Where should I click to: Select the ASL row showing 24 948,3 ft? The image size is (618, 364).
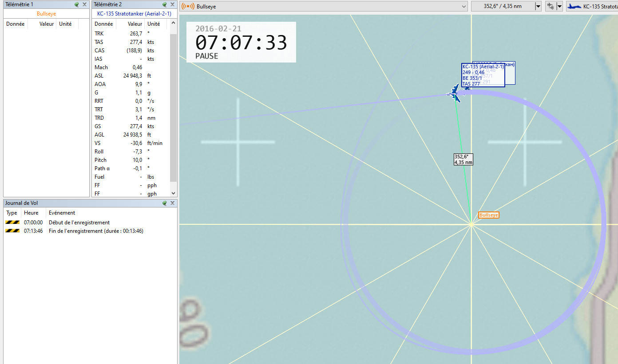tap(131, 76)
